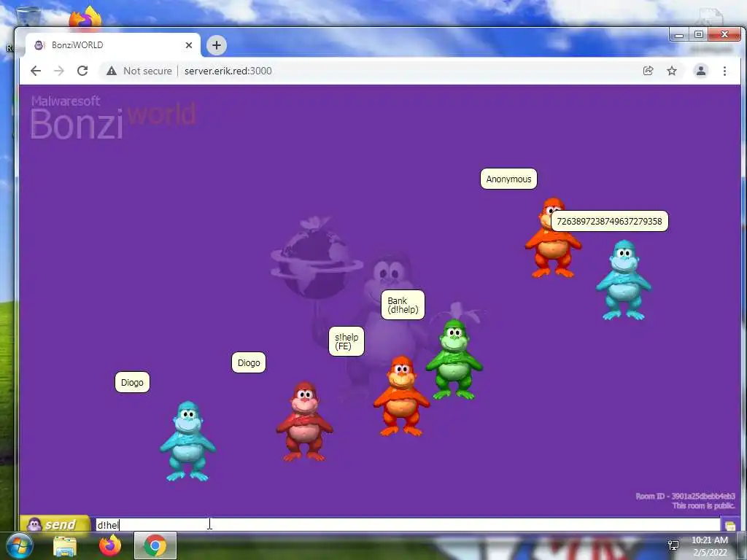Click the Bank (d!help) bubble
747x560 pixels.
pyautogui.click(x=403, y=305)
